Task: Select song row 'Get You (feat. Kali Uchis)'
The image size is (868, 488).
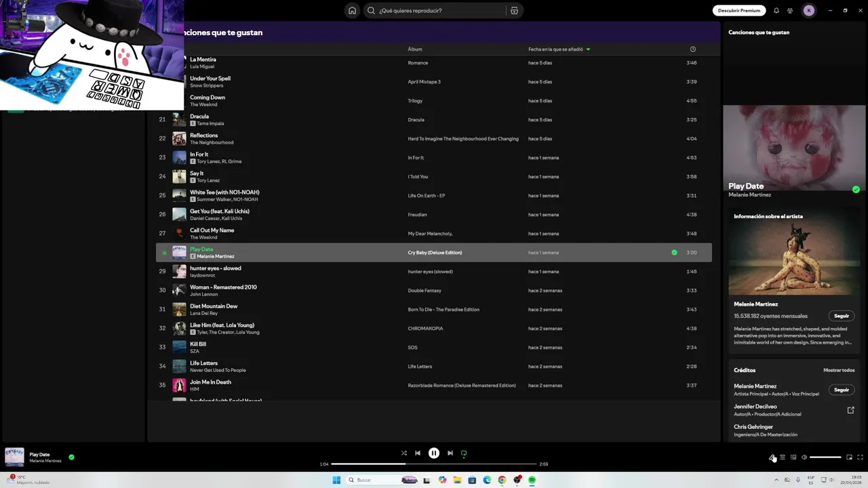Action: [434, 214]
